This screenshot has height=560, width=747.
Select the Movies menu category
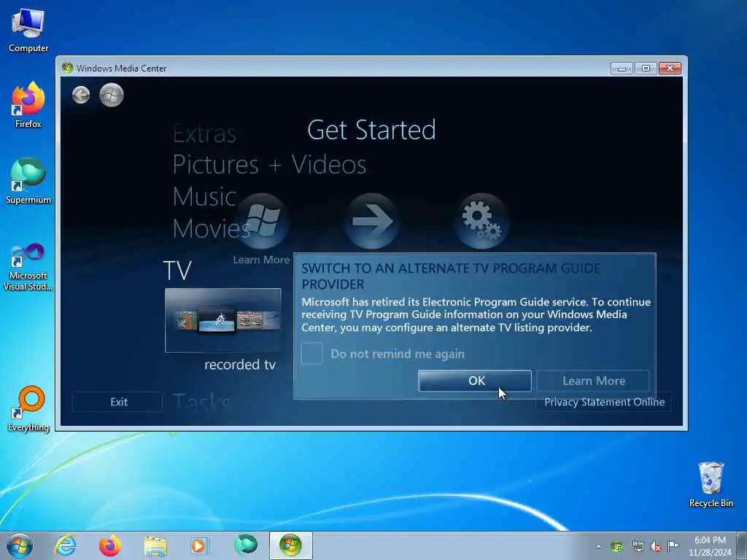pyautogui.click(x=211, y=229)
